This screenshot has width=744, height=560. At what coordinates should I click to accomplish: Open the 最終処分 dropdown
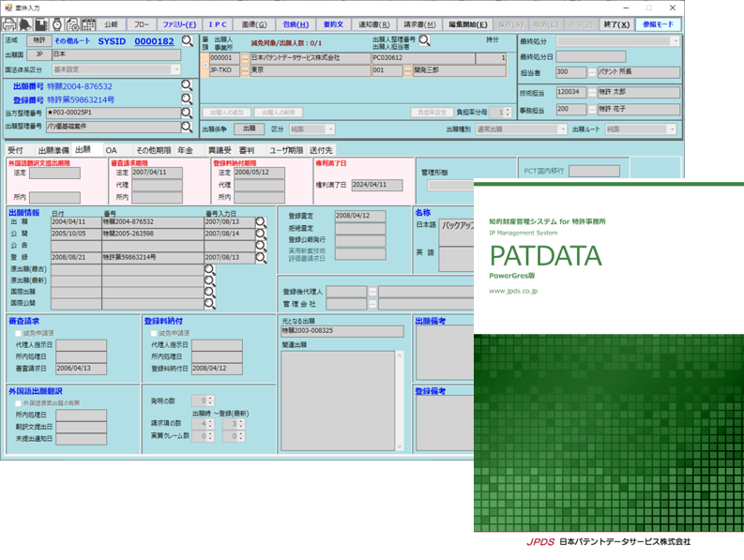(617, 41)
